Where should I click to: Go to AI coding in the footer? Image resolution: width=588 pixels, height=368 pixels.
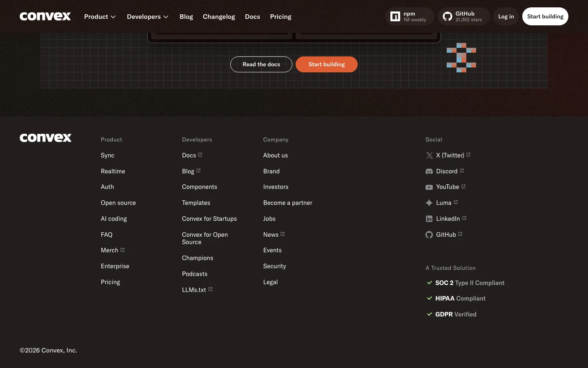pos(114,219)
